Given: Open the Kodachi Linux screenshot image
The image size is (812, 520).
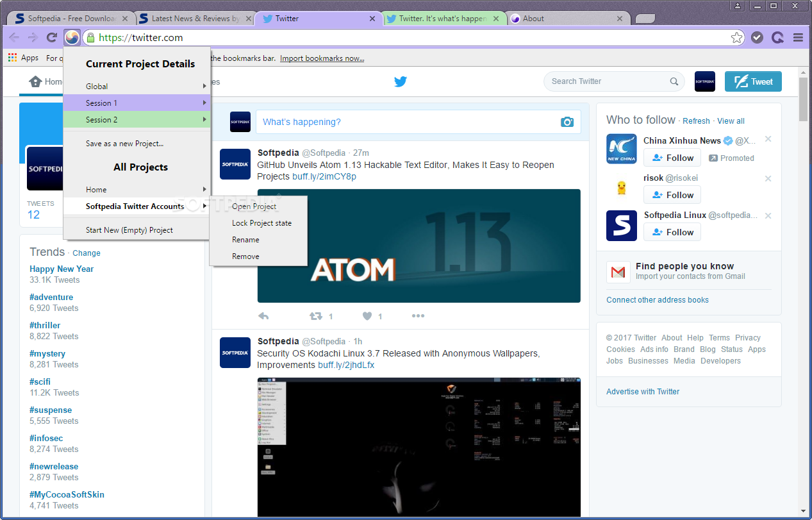Looking at the screenshot, I should click(419, 447).
